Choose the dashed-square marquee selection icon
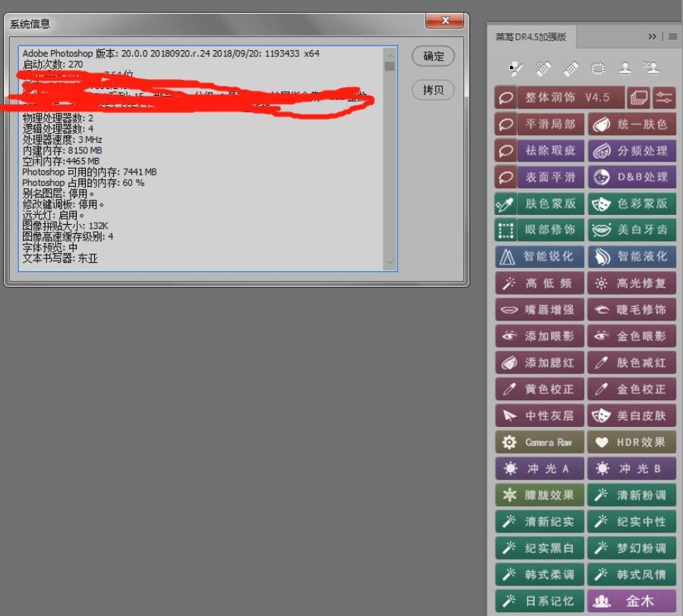Viewport: 683px width, 616px height. point(598,69)
